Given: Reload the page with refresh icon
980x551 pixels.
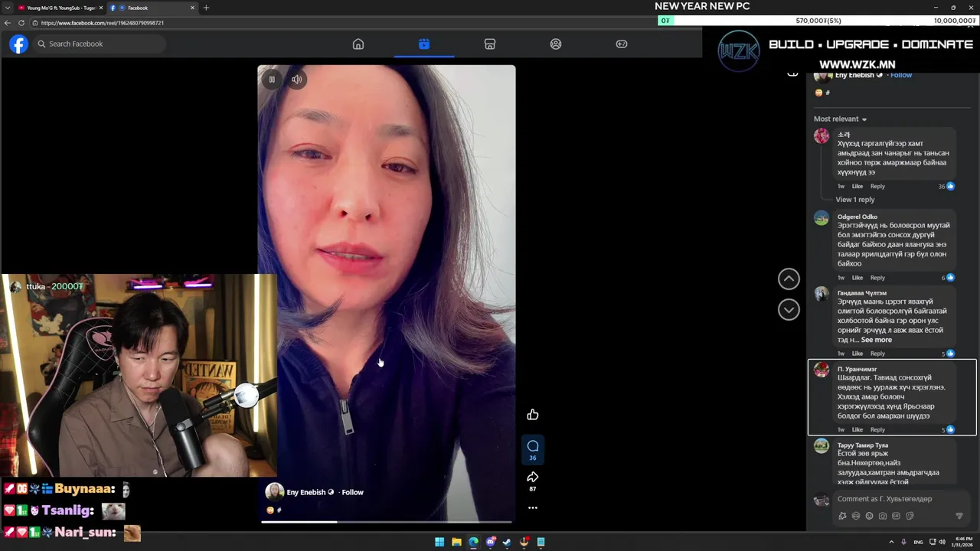Looking at the screenshot, I should 21,23.
